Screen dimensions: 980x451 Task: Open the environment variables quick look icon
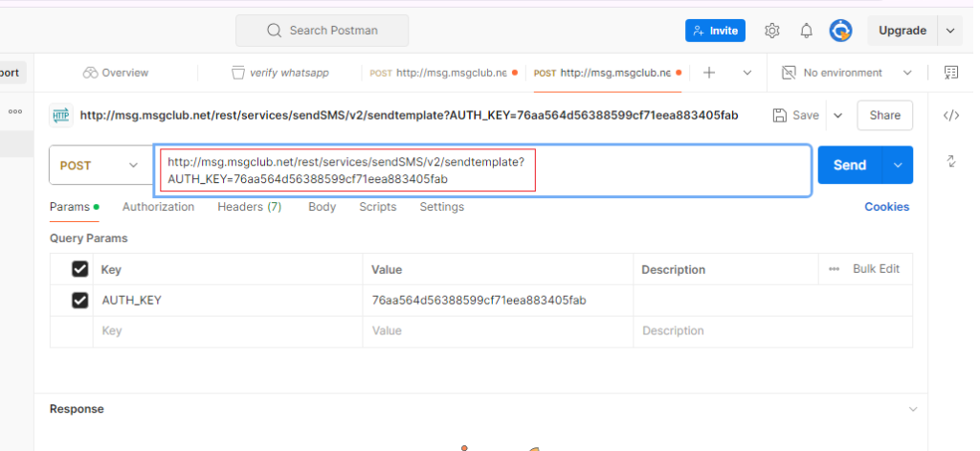point(950,73)
